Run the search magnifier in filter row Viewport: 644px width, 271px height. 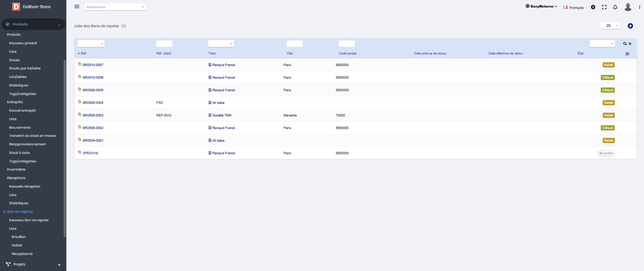[625, 44]
